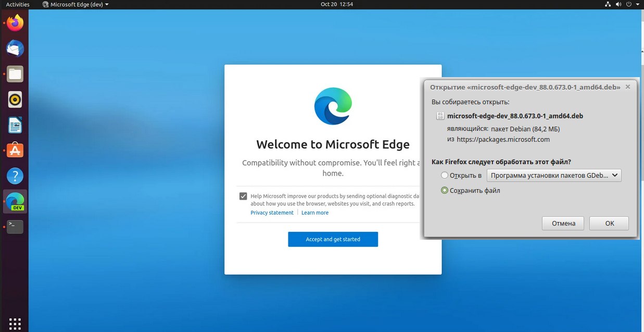Open the clock and calendar menu
Image resolution: width=644 pixels, height=332 pixels.
(337, 4)
